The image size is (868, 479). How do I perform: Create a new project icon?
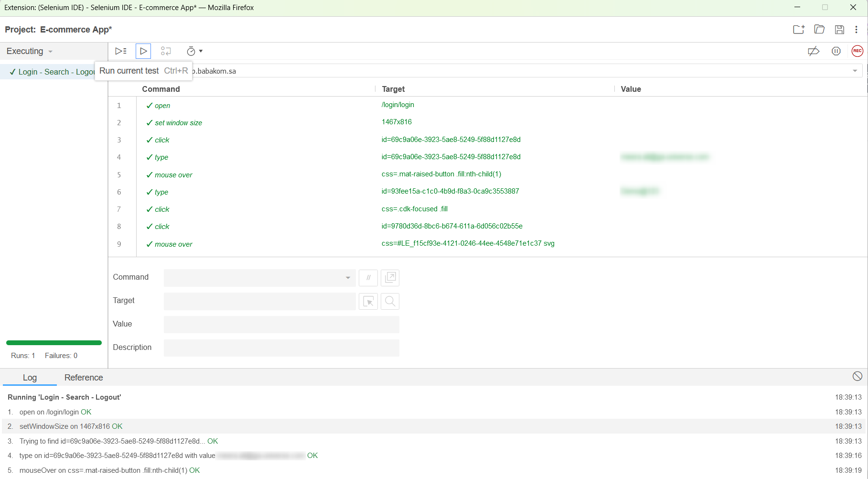click(x=799, y=30)
